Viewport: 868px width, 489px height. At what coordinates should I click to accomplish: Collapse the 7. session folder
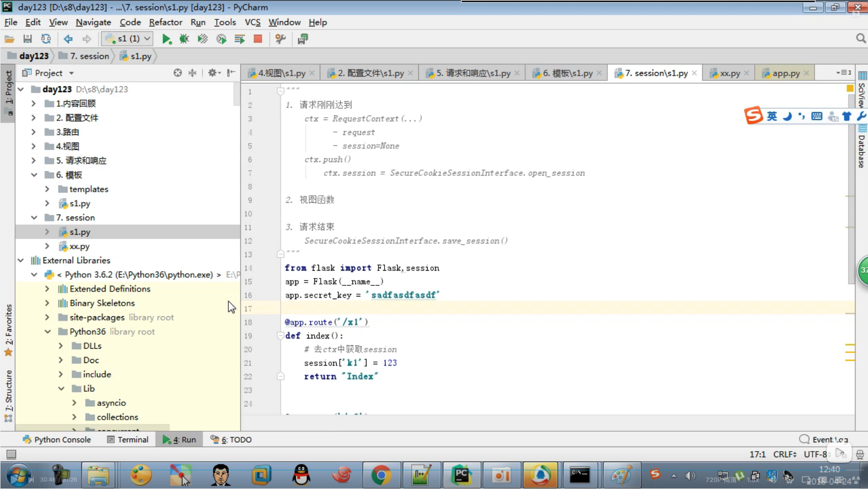[x=34, y=217]
